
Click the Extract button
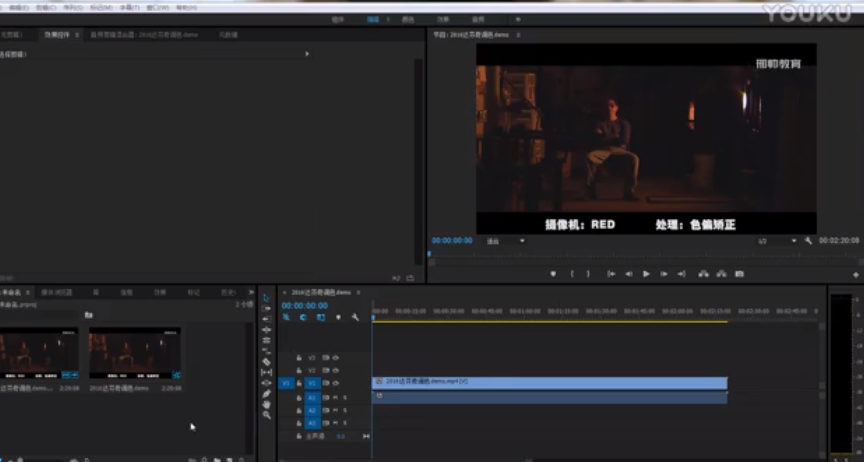(x=721, y=274)
